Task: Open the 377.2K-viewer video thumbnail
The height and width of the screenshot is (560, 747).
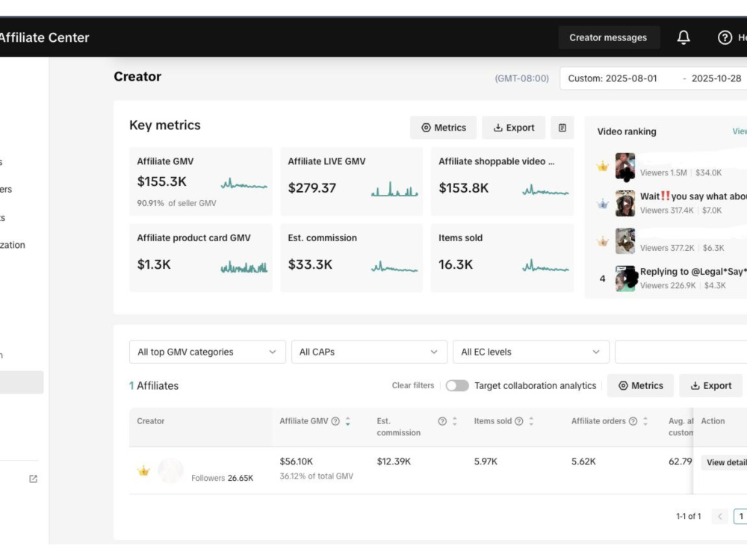Action: (625, 241)
